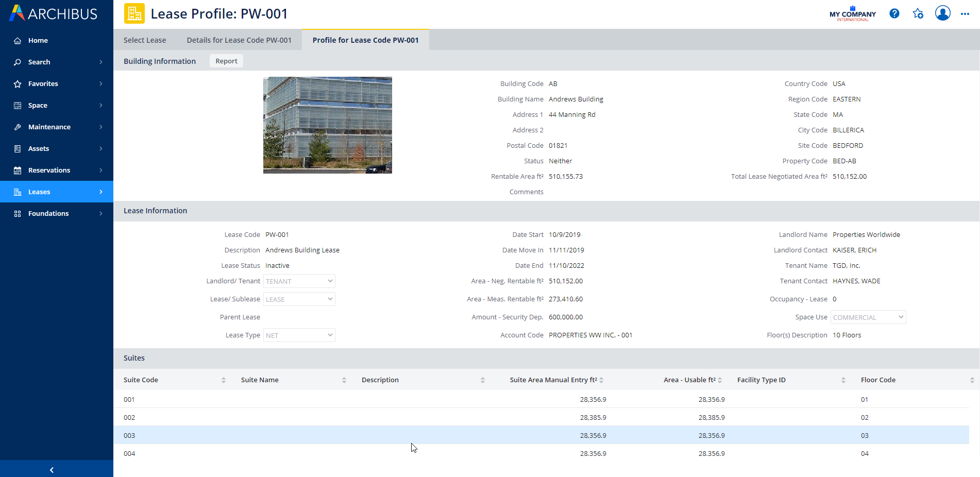Toggle sort on Area - Usable column
Viewport: 980px width, 477px height.
(720, 380)
